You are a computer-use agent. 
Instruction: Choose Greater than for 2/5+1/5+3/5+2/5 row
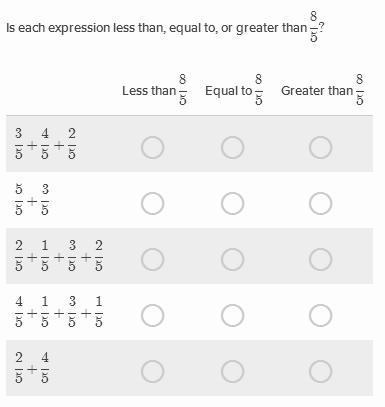coord(320,259)
